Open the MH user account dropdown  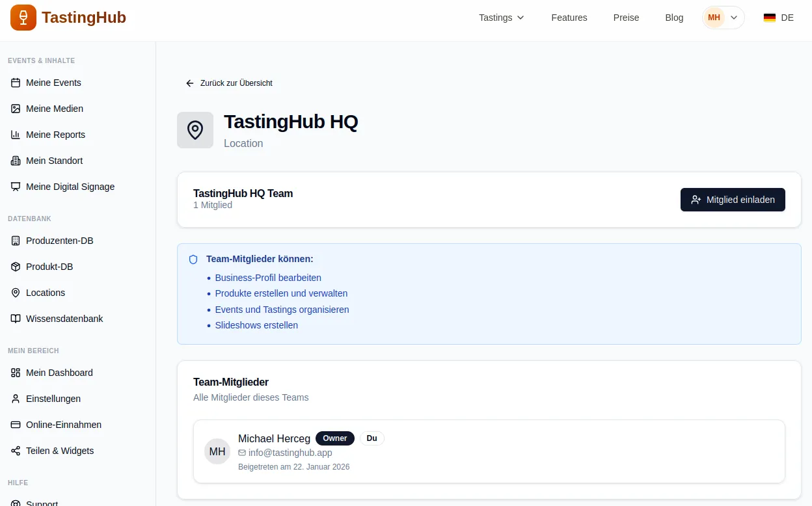723,18
